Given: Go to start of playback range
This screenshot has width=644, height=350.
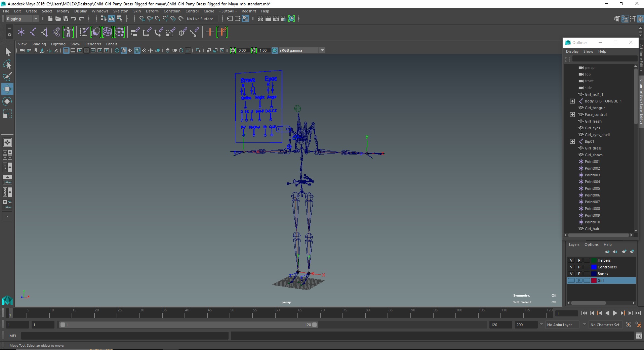Looking at the screenshot, I should 584,313.
